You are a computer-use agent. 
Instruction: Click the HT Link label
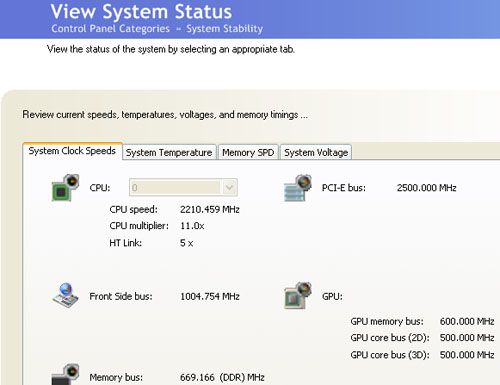(126, 243)
